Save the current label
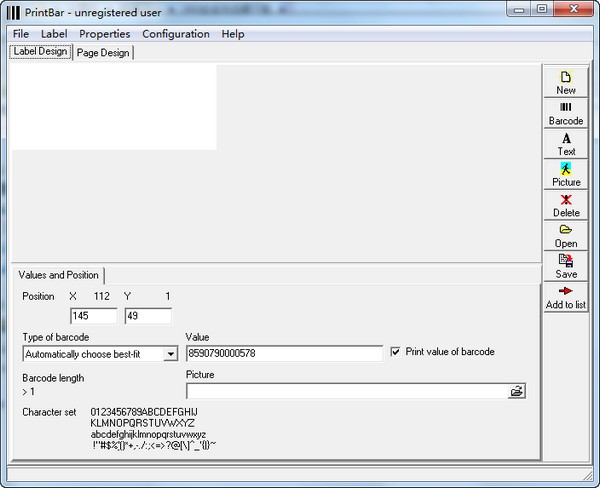The width and height of the screenshot is (600, 488). pyautogui.click(x=566, y=266)
